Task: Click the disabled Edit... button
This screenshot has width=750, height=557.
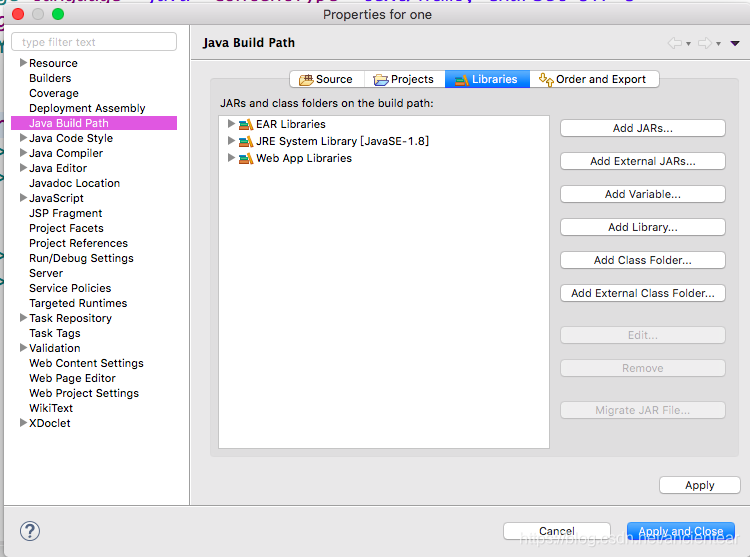Action: pos(642,335)
